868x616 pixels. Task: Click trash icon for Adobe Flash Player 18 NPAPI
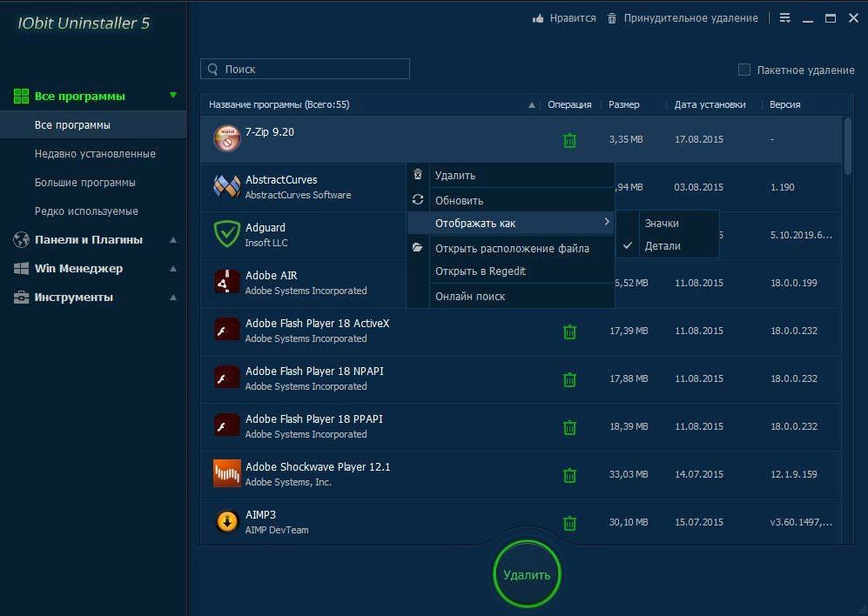coord(569,379)
